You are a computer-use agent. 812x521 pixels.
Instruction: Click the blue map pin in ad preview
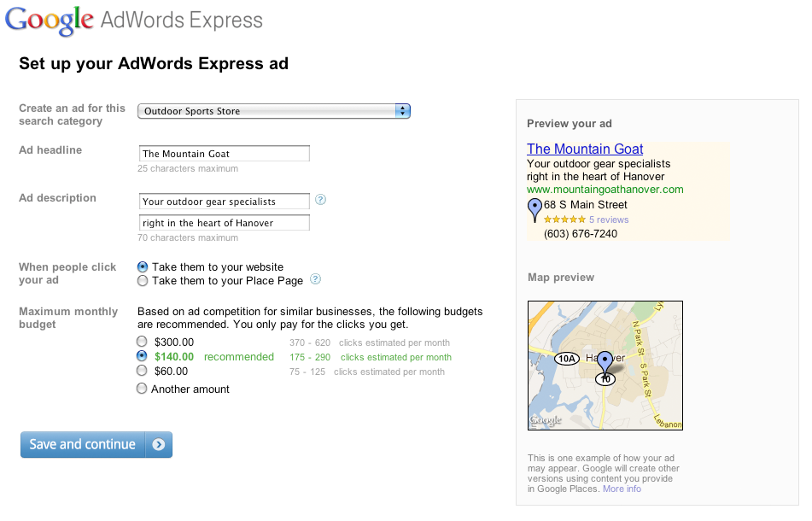pyautogui.click(x=535, y=210)
